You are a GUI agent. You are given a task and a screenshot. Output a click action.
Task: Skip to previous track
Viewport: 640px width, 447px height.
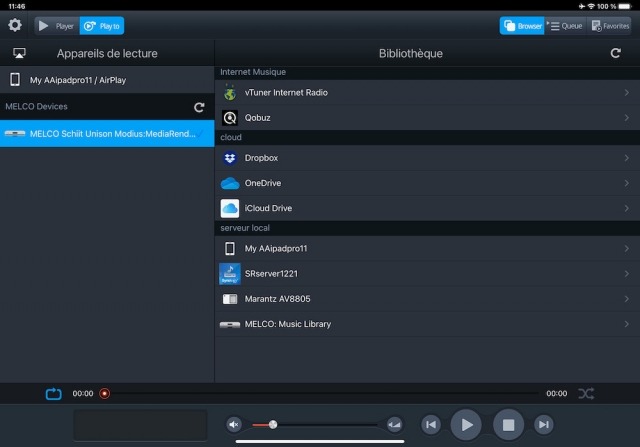click(431, 425)
